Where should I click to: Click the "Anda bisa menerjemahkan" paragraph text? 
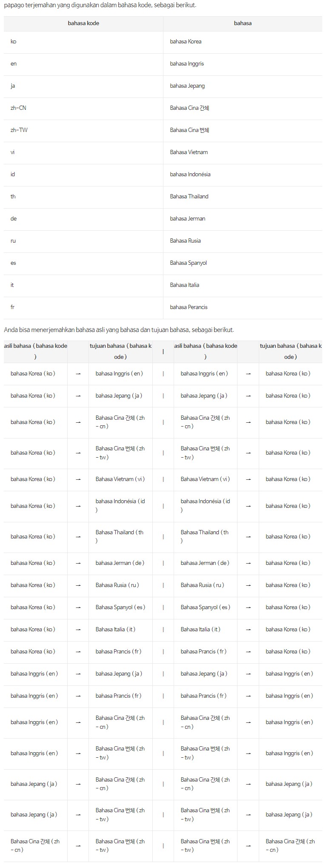[x=119, y=330]
